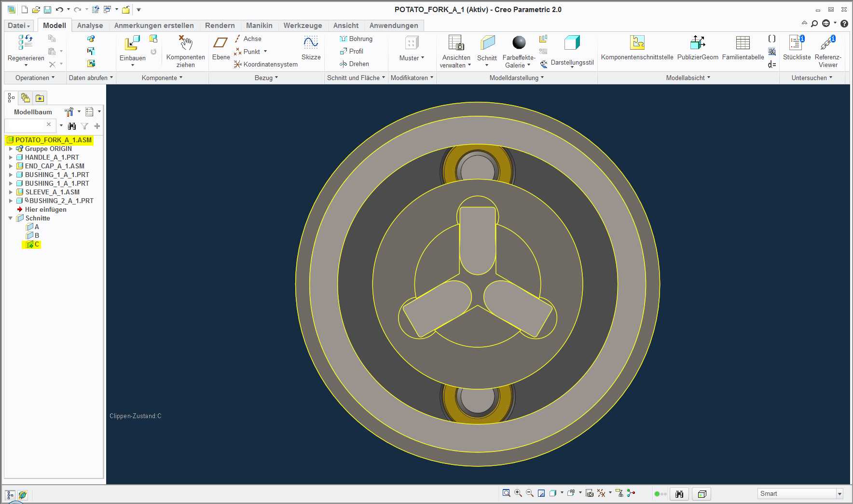Click the Einbauen assemble component icon

tap(132, 43)
